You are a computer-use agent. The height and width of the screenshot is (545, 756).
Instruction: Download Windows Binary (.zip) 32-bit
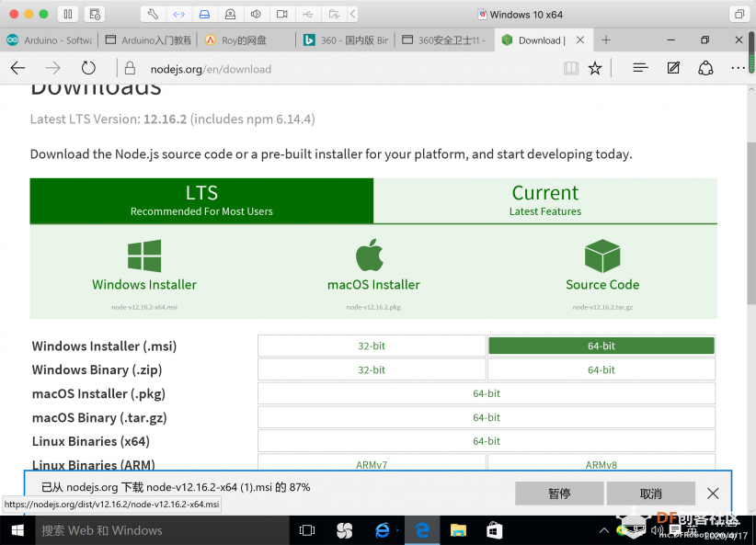click(x=372, y=369)
